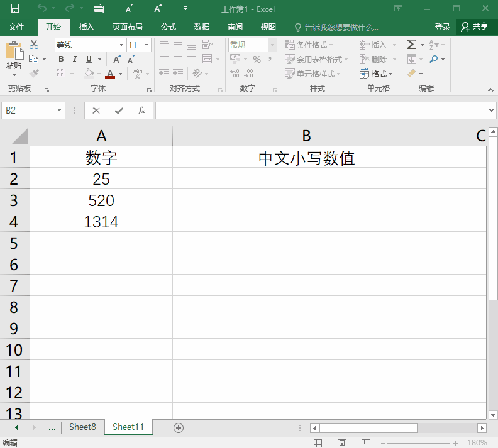Click the Increase Font Size icon in the font group
The height and width of the screenshot is (448, 498).
(117, 59)
